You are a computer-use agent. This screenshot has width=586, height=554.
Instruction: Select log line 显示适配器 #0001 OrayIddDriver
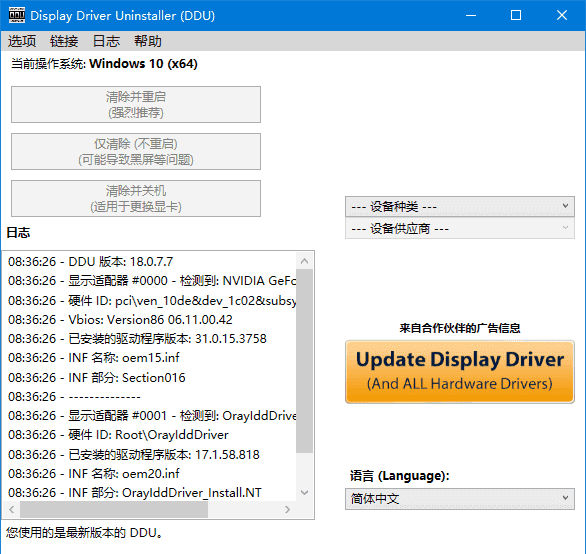pos(152,416)
